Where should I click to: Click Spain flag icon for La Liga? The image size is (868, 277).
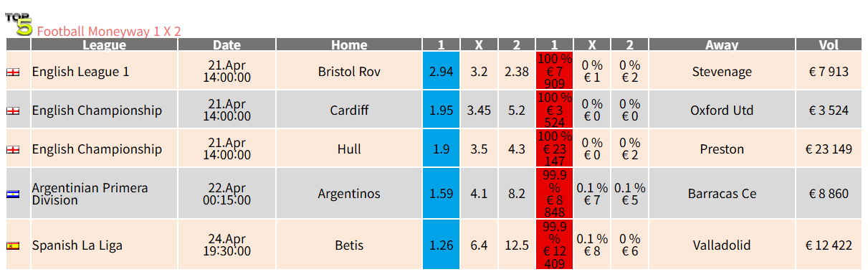(13, 245)
